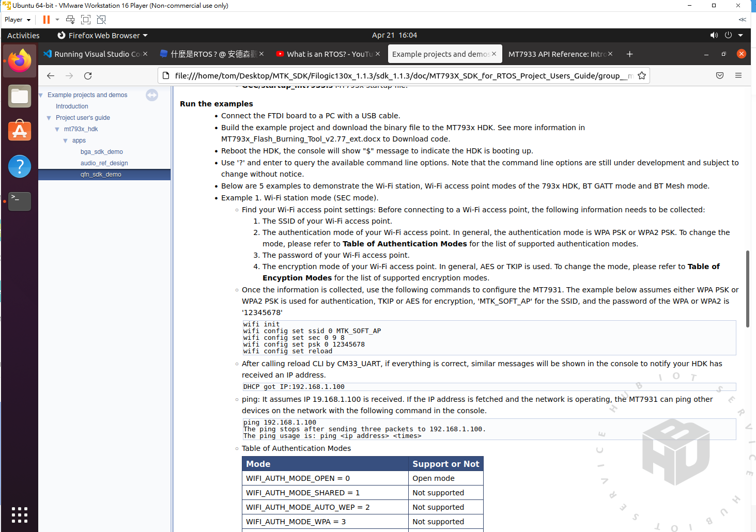The image size is (756, 532).
Task: Click the VMware unity mode icon
Action: (x=101, y=20)
